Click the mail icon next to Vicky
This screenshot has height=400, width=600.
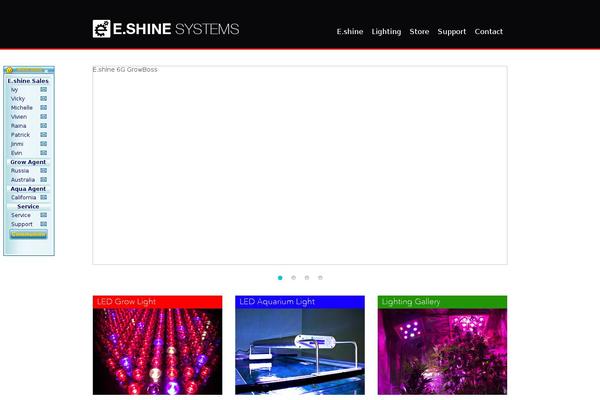[44, 99]
